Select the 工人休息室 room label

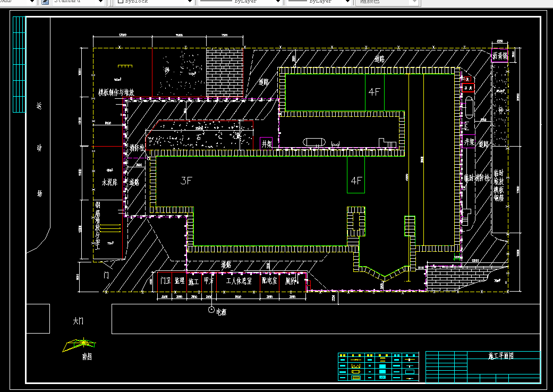tap(239, 281)
